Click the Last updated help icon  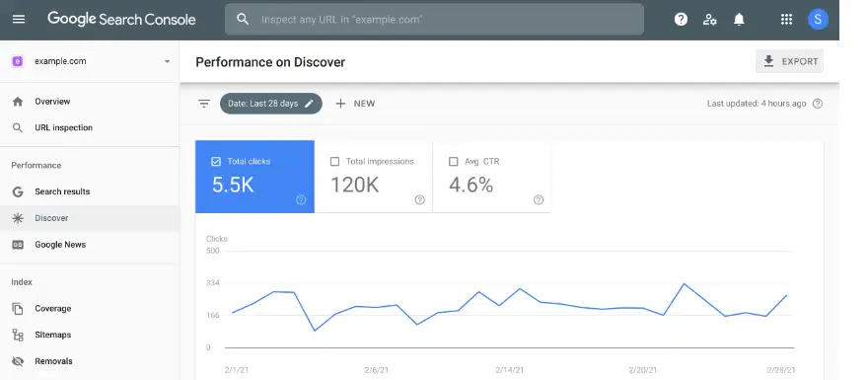(817, 104)
